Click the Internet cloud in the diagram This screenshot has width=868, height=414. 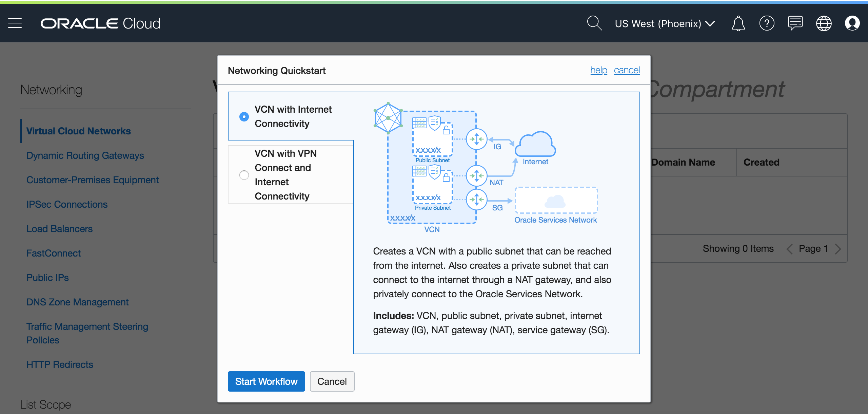[x=535, y=145]
